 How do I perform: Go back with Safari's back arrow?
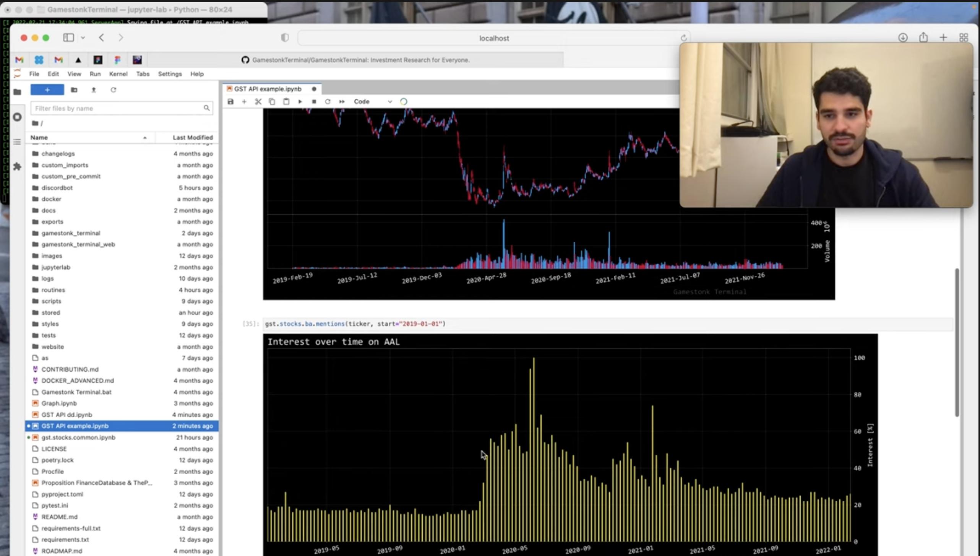tap(101, 37)
